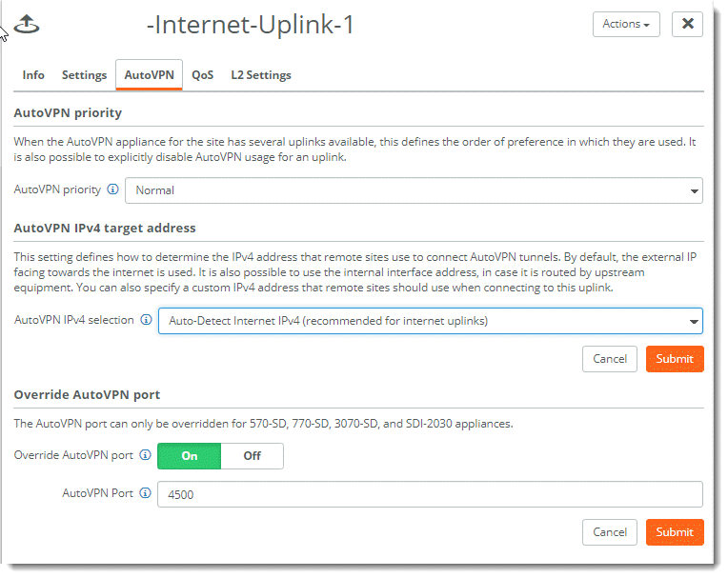Submit the AutoVPN IPv4 target address settings
728x578 pixels.
point(675,359)
